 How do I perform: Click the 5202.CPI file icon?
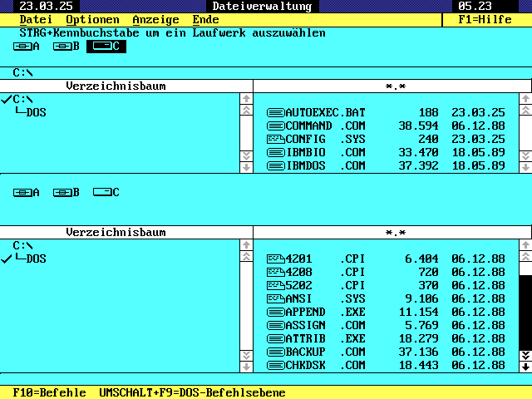click(275, 285)
